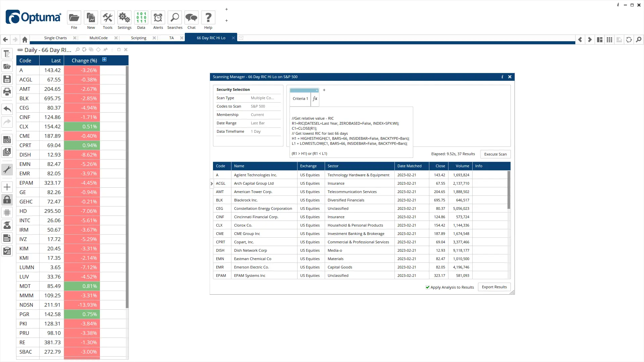The image size is (644, 362).
Task: Click the script text area in criteria
Action: click(351, 132)
